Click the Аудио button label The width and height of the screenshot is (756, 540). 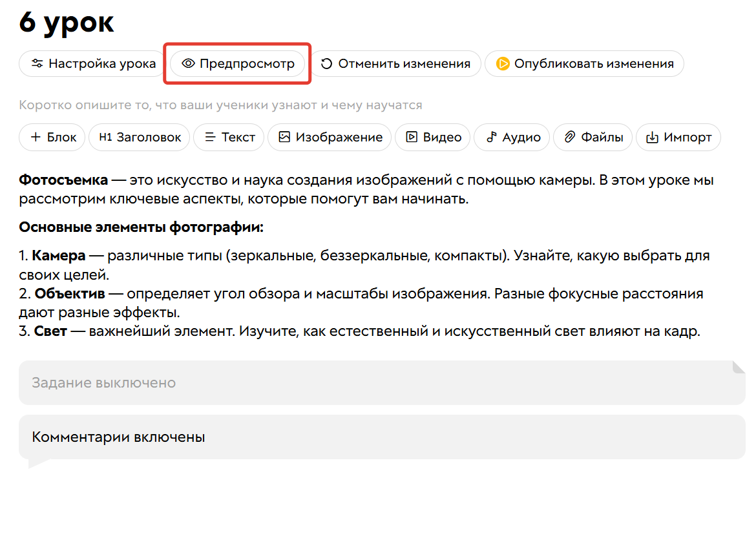(521, 138)
